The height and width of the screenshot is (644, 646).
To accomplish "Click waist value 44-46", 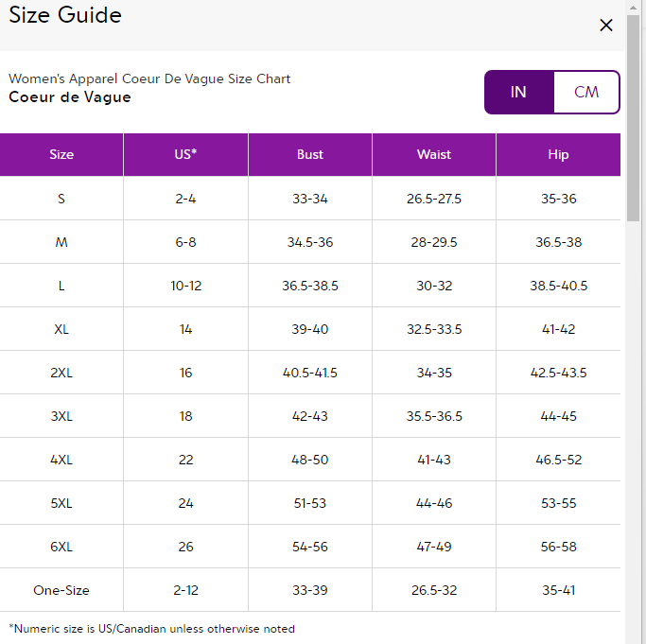I will click(434, 503).
